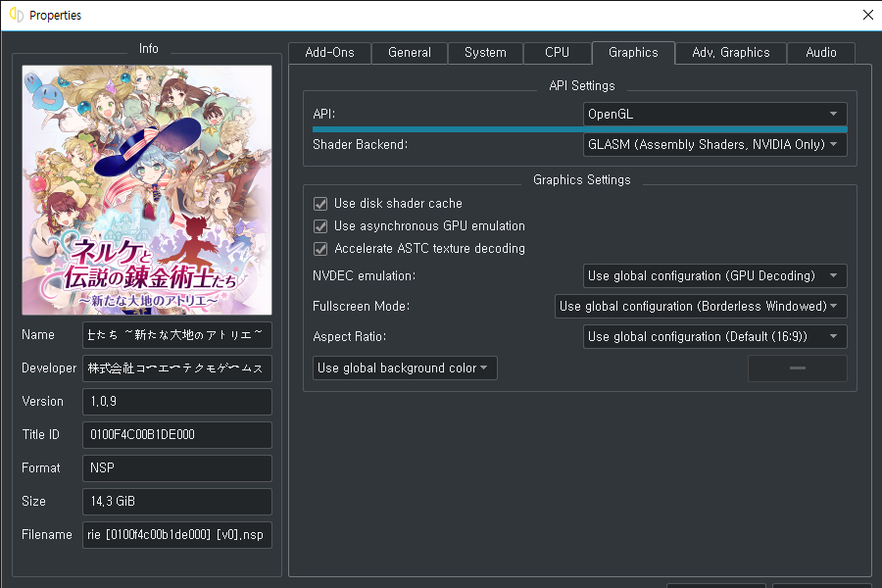Screen dimensions: 882x588
Task: Select the Graphics tab
Action: pyautogui.click(x=633, y=53)
